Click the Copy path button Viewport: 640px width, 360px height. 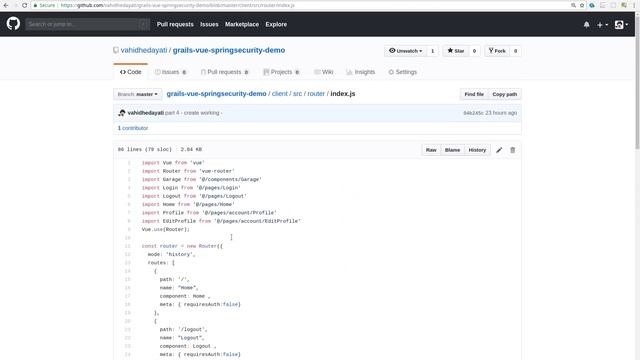coord(504,94)
